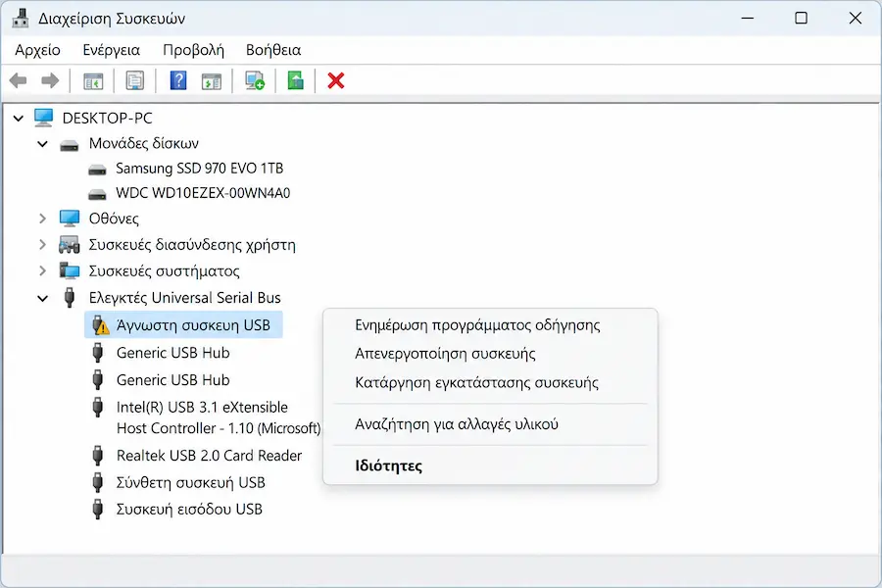Click the Σύνθετη συσκευή USB plug icon
Viewport: 882px width, 588px height.
pyautogui.click(x=98, y=482)
